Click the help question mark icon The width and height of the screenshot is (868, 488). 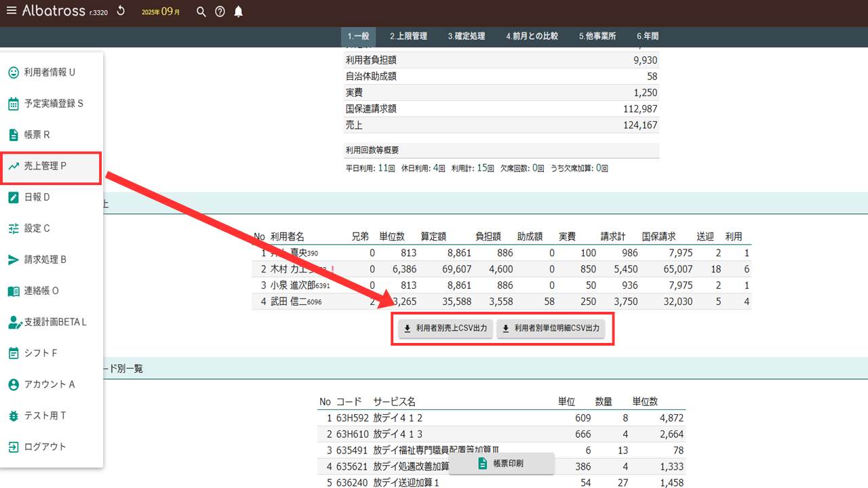220,12
